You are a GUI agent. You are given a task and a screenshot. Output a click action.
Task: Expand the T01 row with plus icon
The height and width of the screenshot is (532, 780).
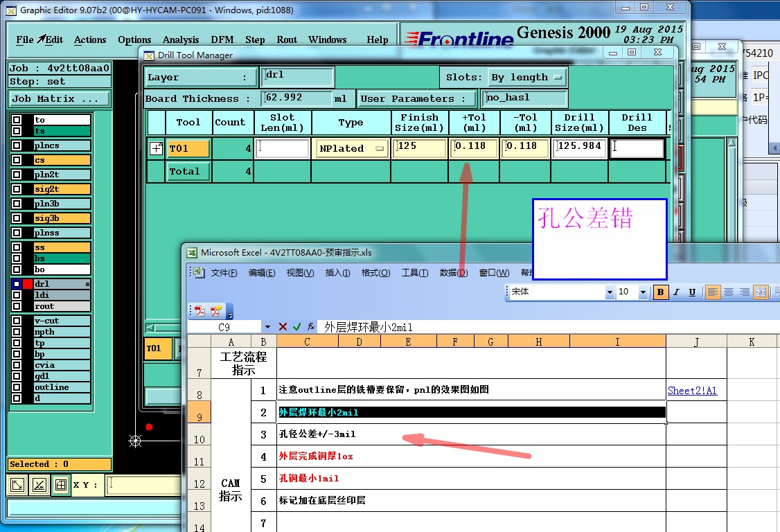(x=156, y=148)
